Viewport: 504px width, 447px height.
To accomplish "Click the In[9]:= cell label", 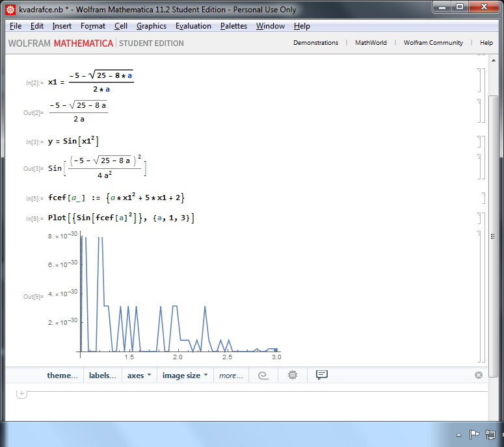I will tap(34, 219).
